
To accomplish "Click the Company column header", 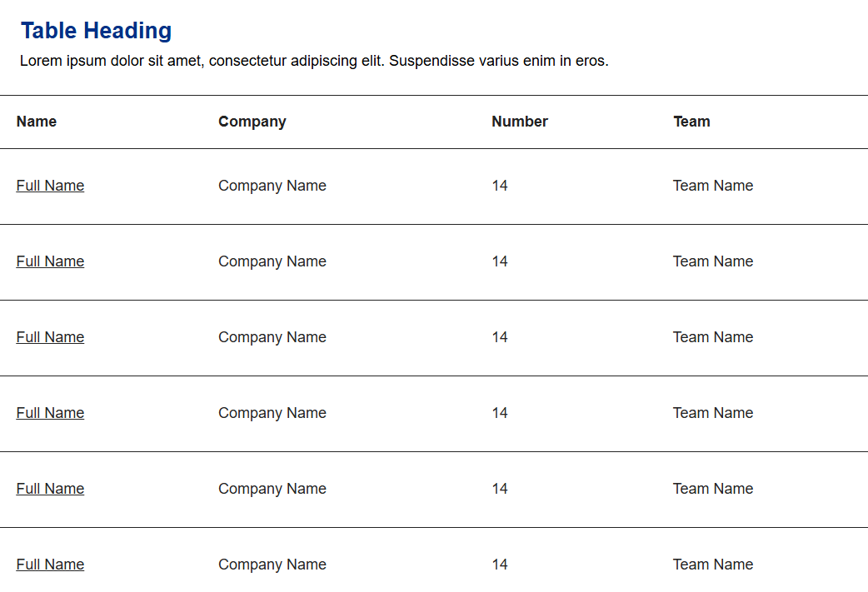I will (x=252, y=122).
